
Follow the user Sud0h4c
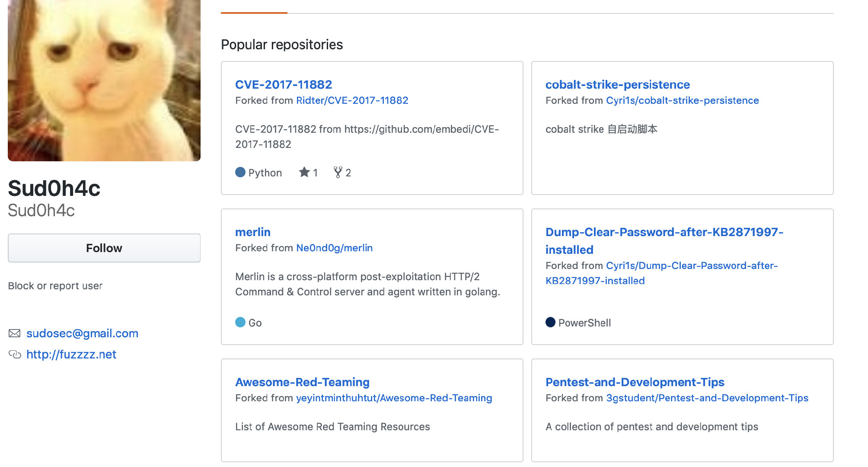point(104,248)
